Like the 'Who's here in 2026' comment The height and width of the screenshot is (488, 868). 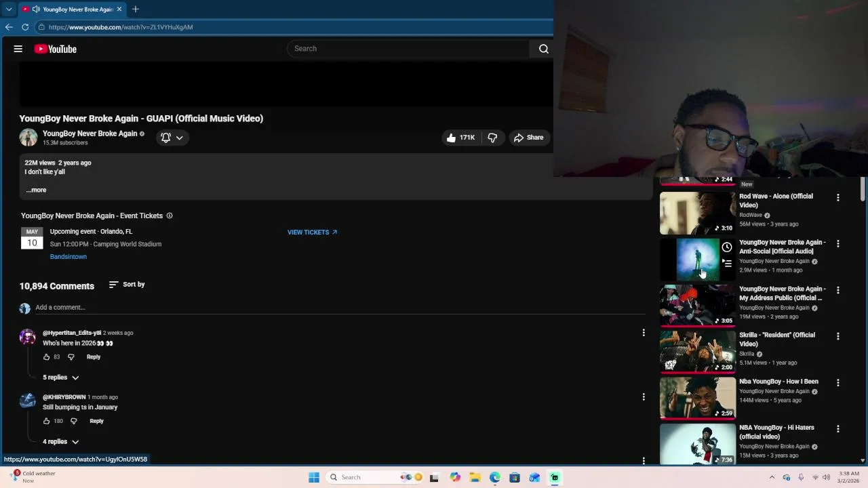(x=47, y=357)
